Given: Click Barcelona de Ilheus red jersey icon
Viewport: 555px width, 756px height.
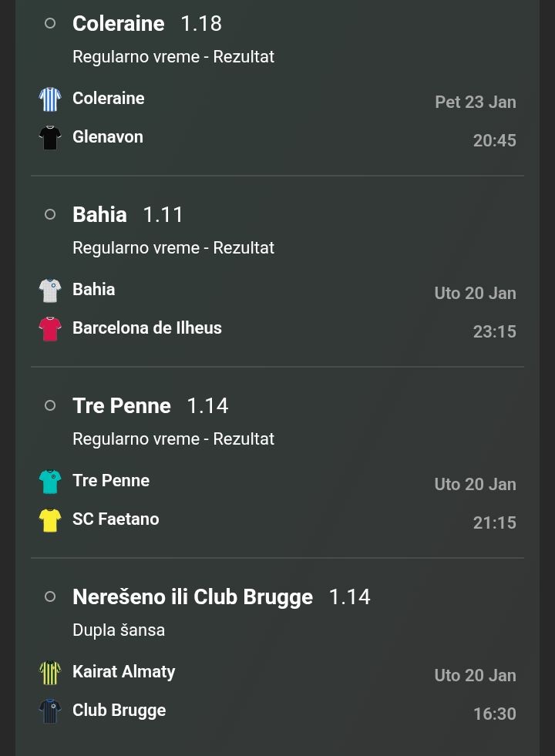Looking at the screenshot, I should [x=50, y=329].
